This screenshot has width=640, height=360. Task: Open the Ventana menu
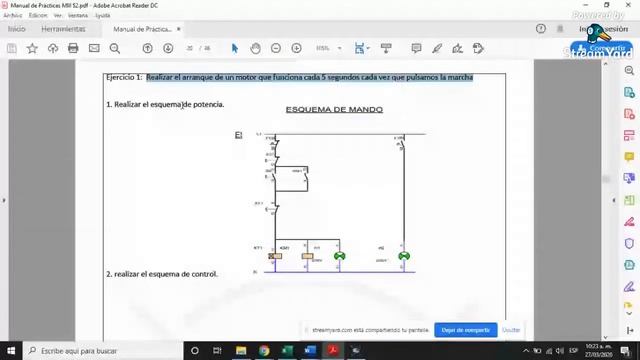pos(78,16)
